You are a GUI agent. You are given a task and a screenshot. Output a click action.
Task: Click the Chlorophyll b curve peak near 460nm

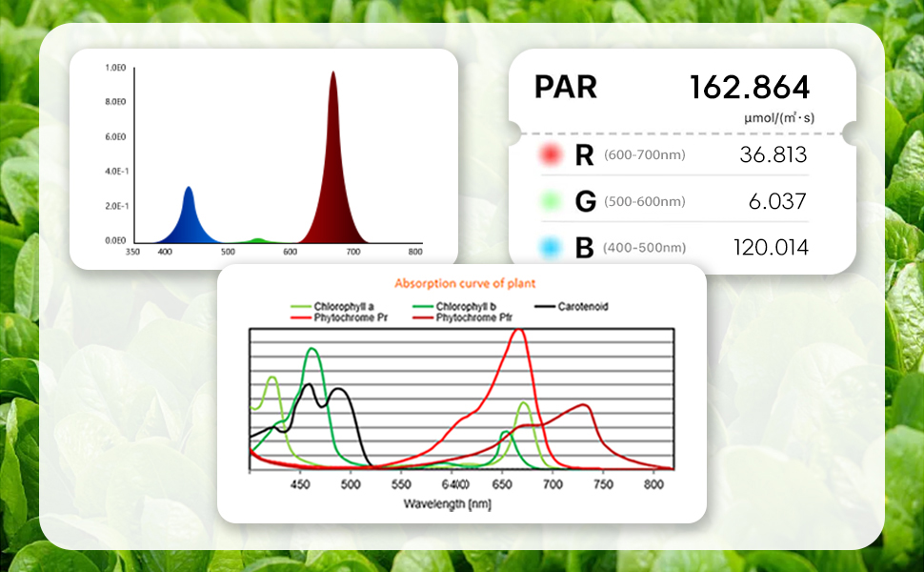(312, 350)
